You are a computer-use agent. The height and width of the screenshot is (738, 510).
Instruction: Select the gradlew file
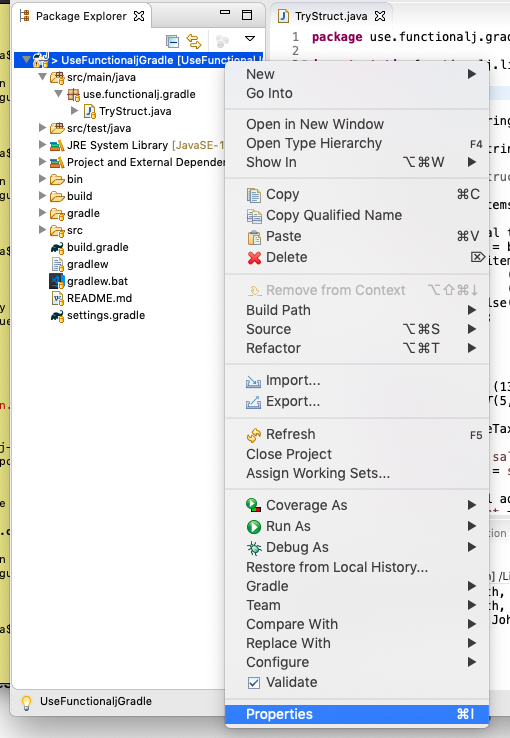pos(88,264)
